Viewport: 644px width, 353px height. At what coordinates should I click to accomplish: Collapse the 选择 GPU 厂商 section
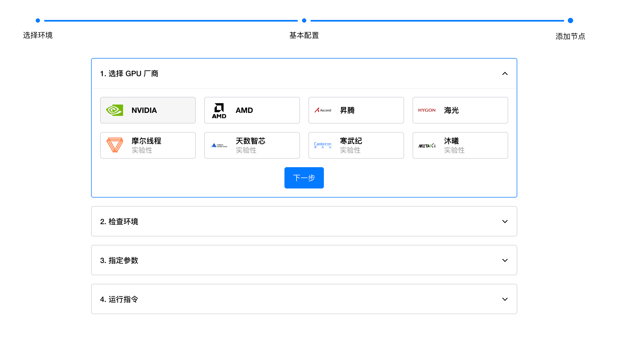click(505, 73)
